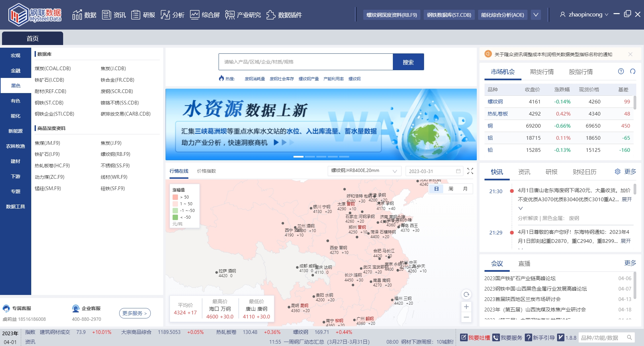Click the Mysteel Data logo
Image resolution: width=644 pixels, height=346 pixels.
coord(35,15)
